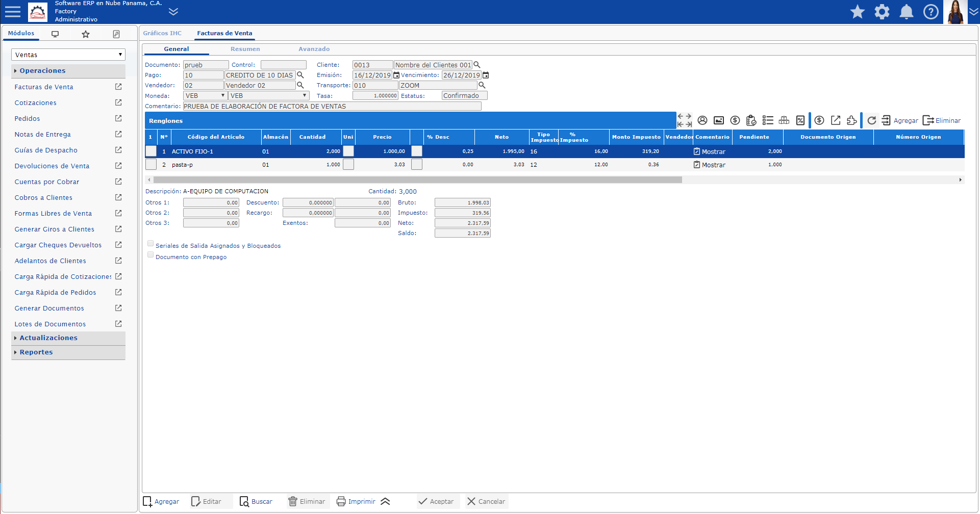
Task: Toggle Seriales de Salida Asignados checkbox
Action: pyautogui.click(x=150, y=243)
